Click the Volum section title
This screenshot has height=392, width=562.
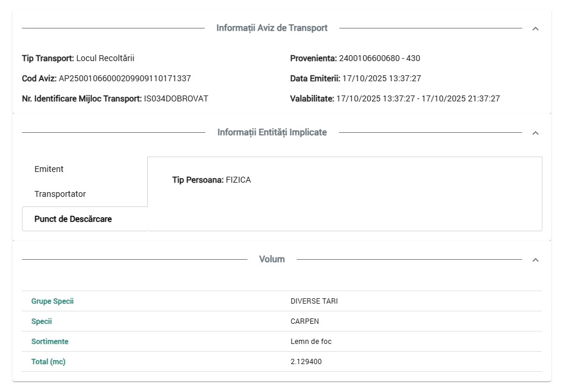coord(272,259)
